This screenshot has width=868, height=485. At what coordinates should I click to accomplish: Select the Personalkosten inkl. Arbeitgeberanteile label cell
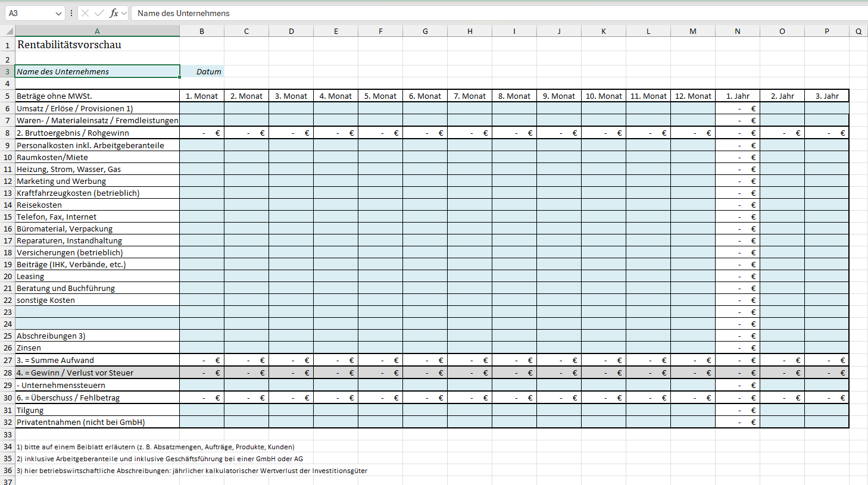(x=97, y=145)
